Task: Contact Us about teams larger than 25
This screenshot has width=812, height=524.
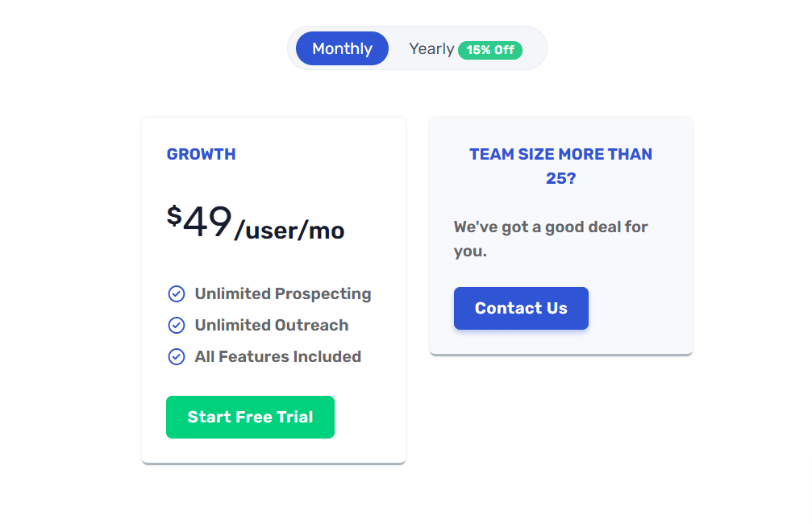Action: (x=521, y=308)
